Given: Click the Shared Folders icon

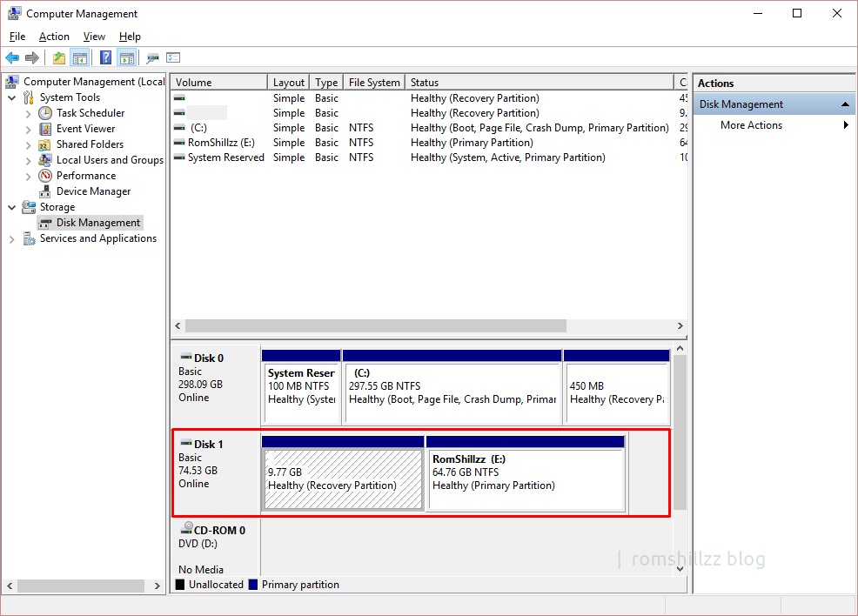Looking at the screenshot, I should (x=45, y=144).
